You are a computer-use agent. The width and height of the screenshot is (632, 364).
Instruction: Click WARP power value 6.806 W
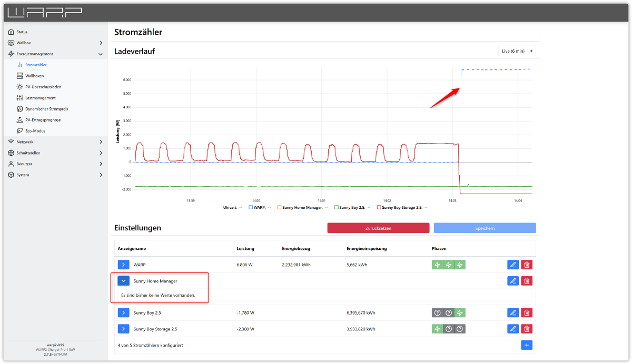(245, 265)
